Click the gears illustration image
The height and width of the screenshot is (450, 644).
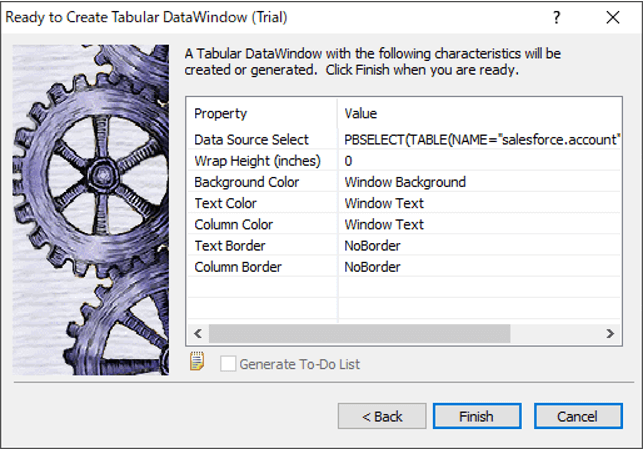click(x=92, y=208)
